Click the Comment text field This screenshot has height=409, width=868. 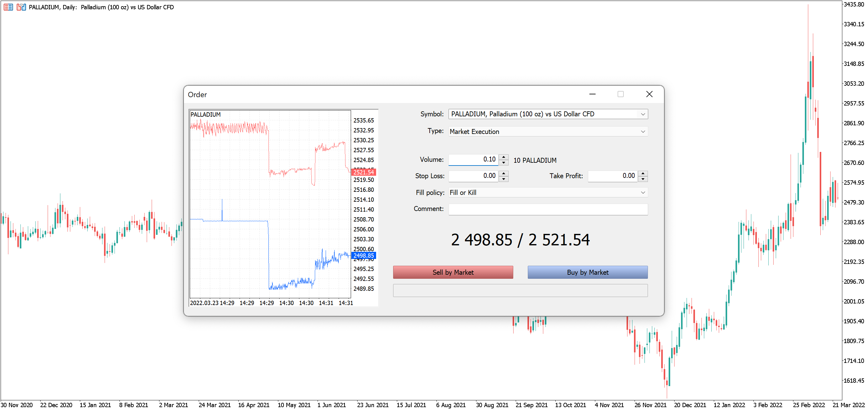(548, 209)
